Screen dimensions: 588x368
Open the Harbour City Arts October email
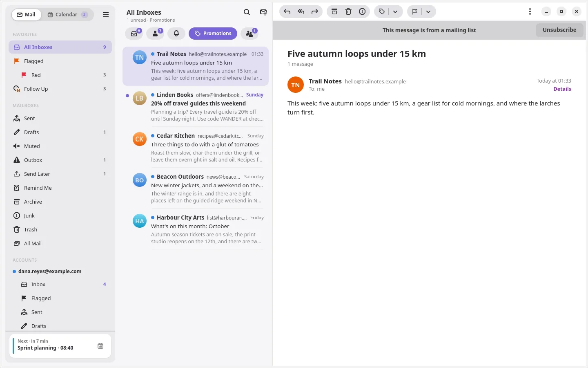tap(196, 229)
